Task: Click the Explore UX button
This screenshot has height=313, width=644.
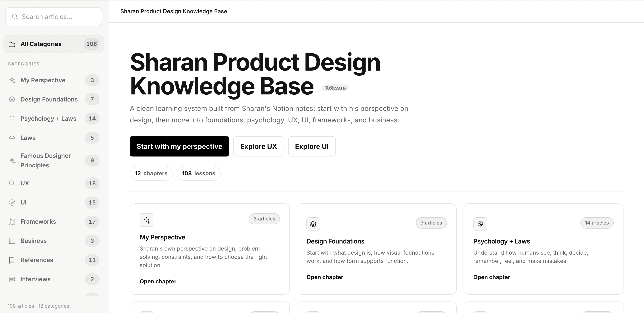Action: (258, 146)
